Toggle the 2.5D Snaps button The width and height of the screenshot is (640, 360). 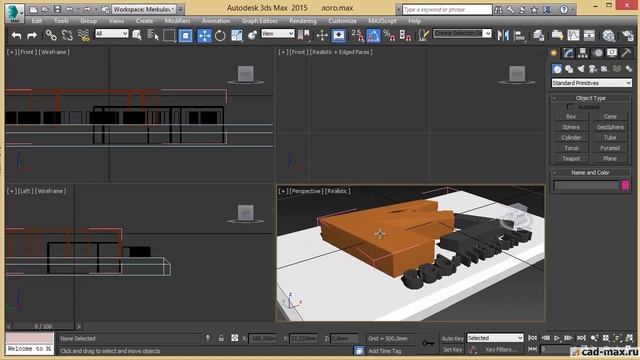tap(357, 36)
